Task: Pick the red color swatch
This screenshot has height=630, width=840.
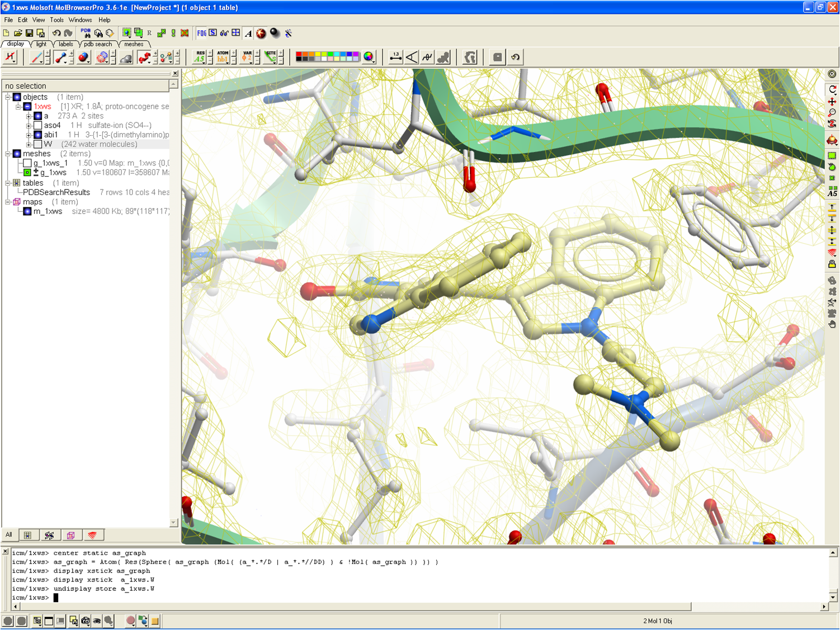Action: pyautogui.click(x=299, y=55)
